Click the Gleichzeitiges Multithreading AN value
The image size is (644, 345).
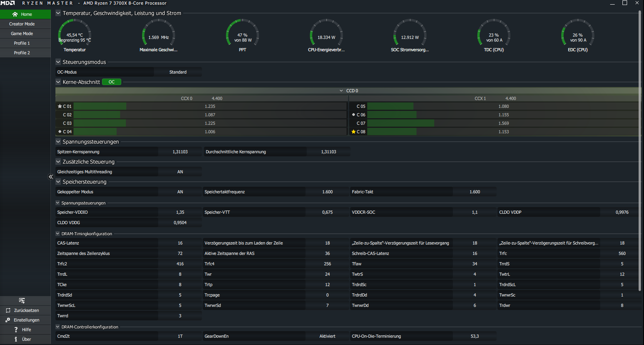coord(180,172)
